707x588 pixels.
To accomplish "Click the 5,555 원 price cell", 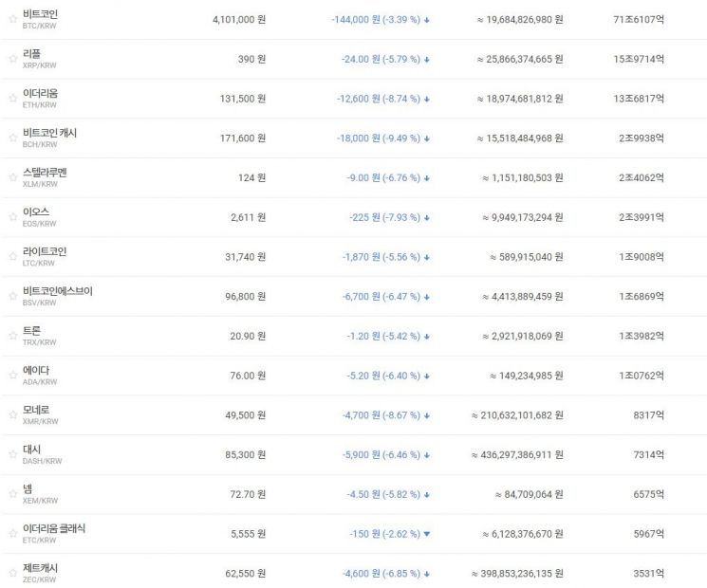I will click(x=248, y=534).
